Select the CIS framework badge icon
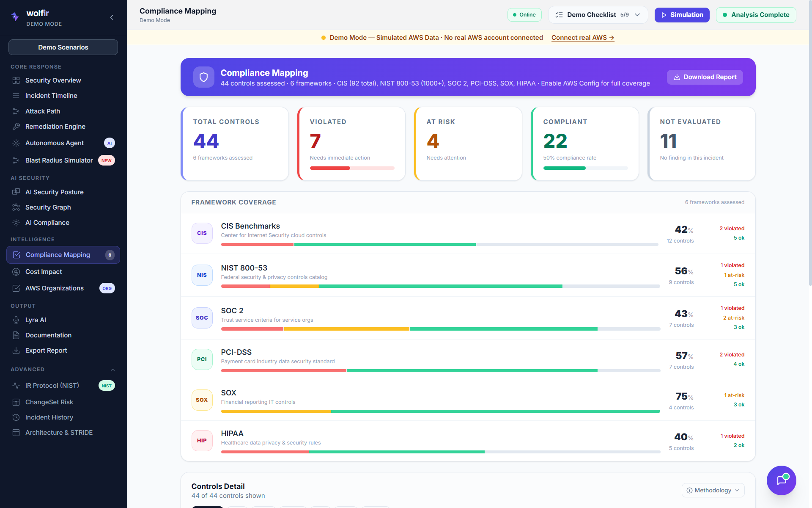812x508 pixels. point(202,233)
